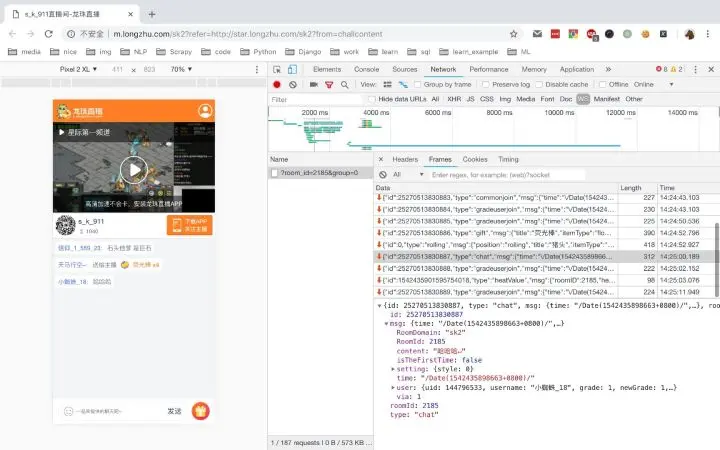Click the network Filter input field
The width and height of the screenshot is (720, 450).
coord(316,99)
